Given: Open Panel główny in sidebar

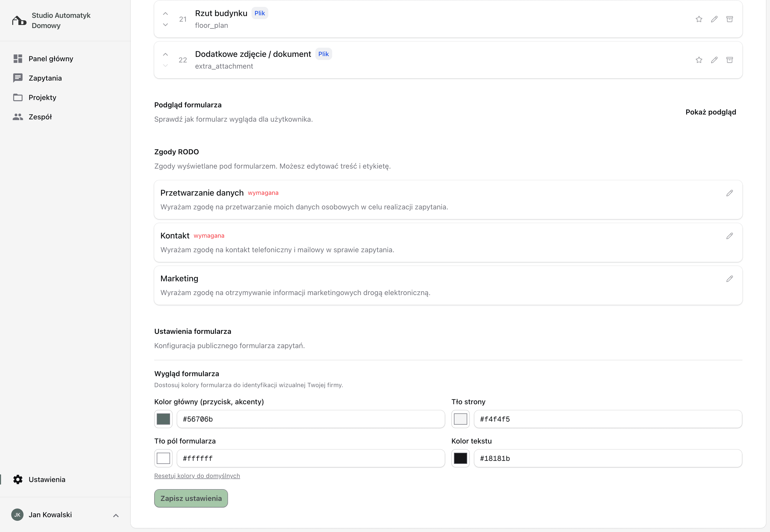Looking at the screenshot, I should click(x=51, y=59).
